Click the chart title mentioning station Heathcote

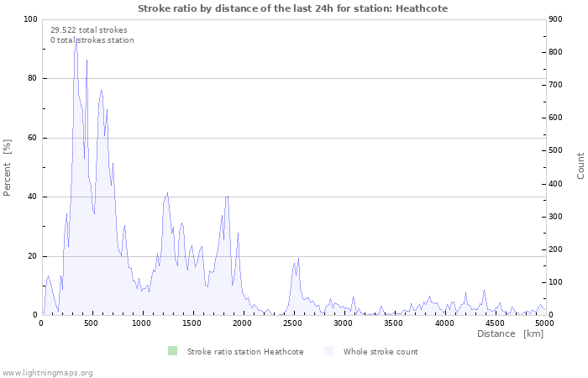pos(292,8)
